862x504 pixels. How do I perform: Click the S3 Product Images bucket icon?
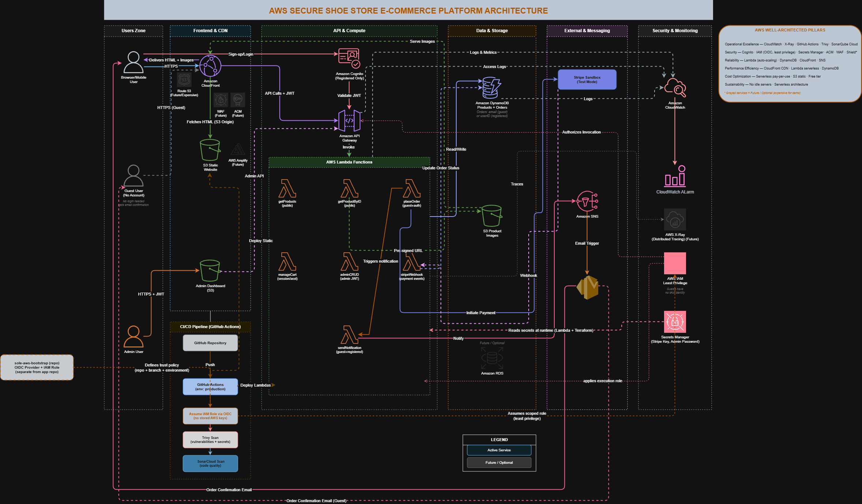click(x=492, y=216)
